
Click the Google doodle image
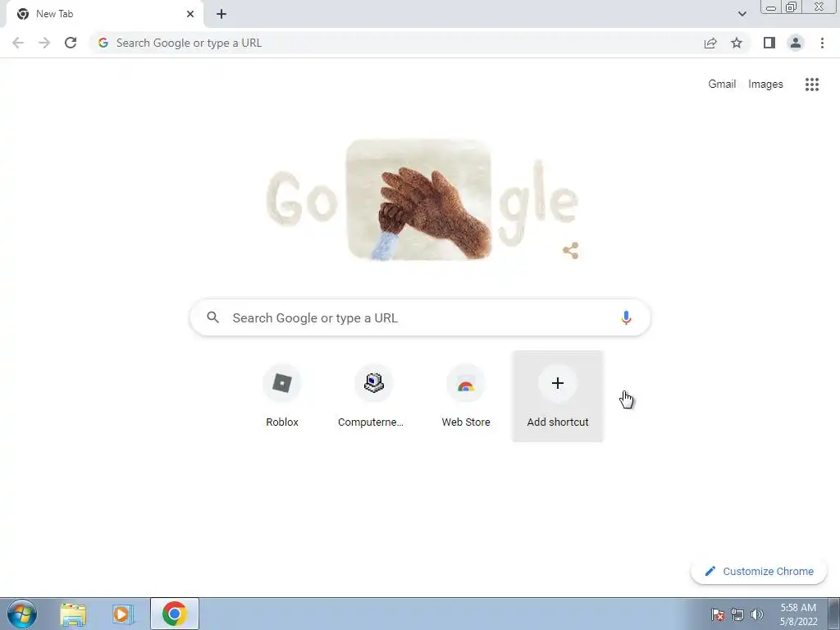[422, 200]
